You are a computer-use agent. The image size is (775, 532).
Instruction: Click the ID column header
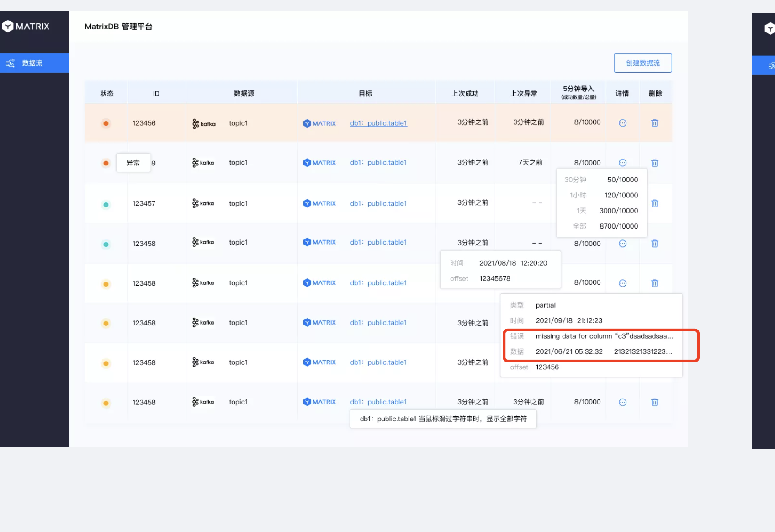(x=156, y=93)
